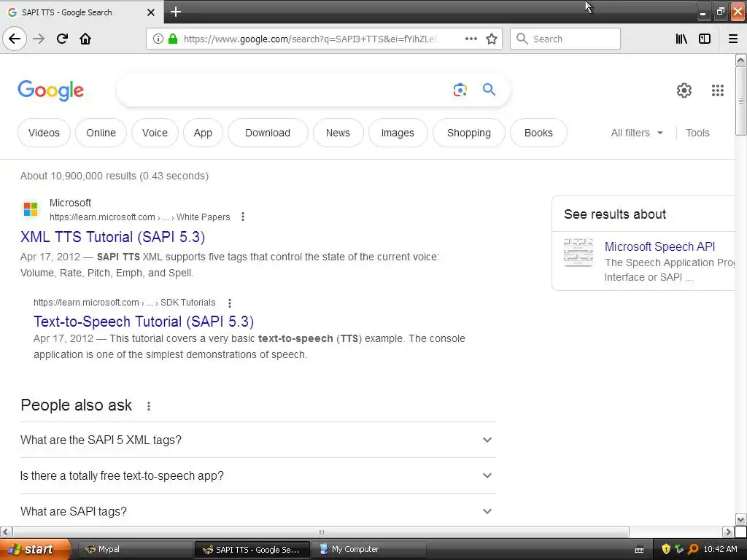
Task: Open the Library bookshelf icon
Action: point(681,39)
